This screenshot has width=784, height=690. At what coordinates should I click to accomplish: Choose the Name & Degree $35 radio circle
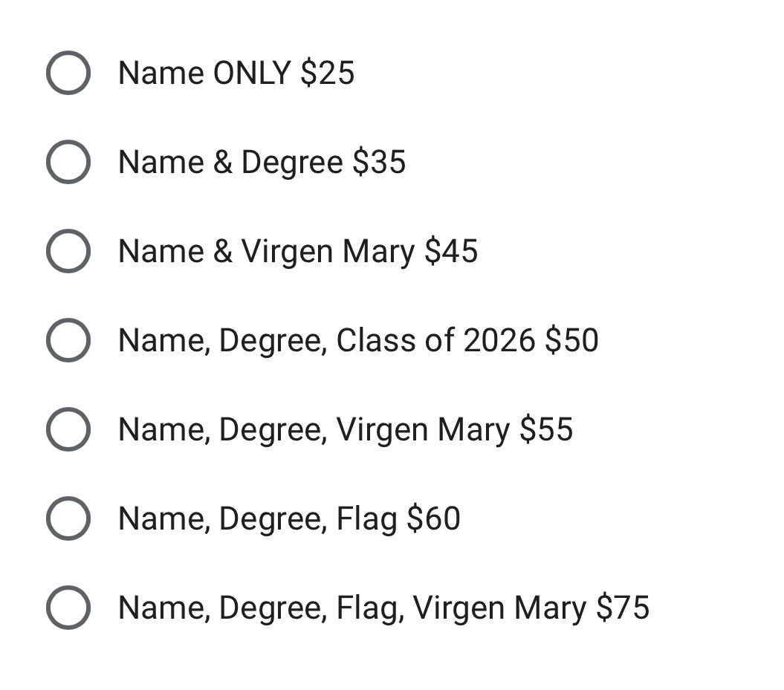68,162
